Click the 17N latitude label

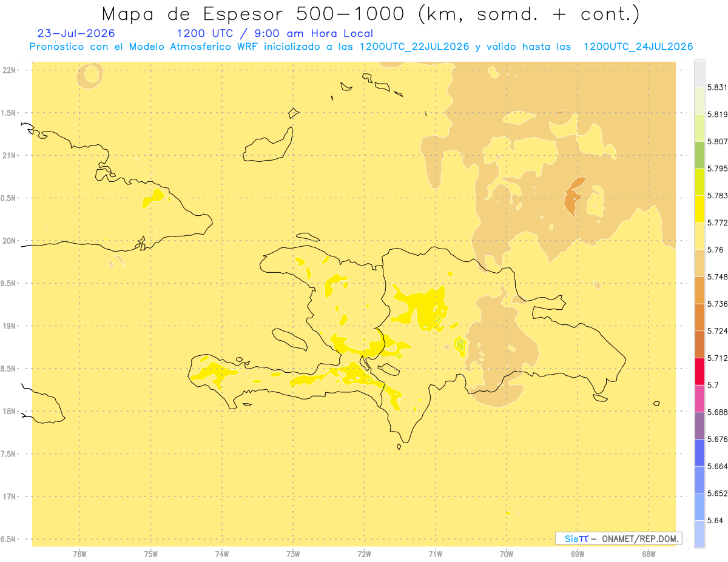click(x=9, y=497)
